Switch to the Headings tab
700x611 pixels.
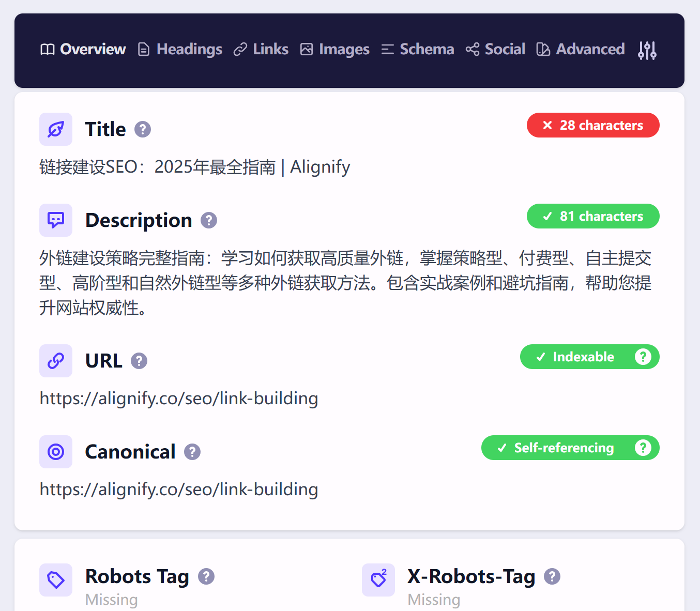[x=179, y=49]
